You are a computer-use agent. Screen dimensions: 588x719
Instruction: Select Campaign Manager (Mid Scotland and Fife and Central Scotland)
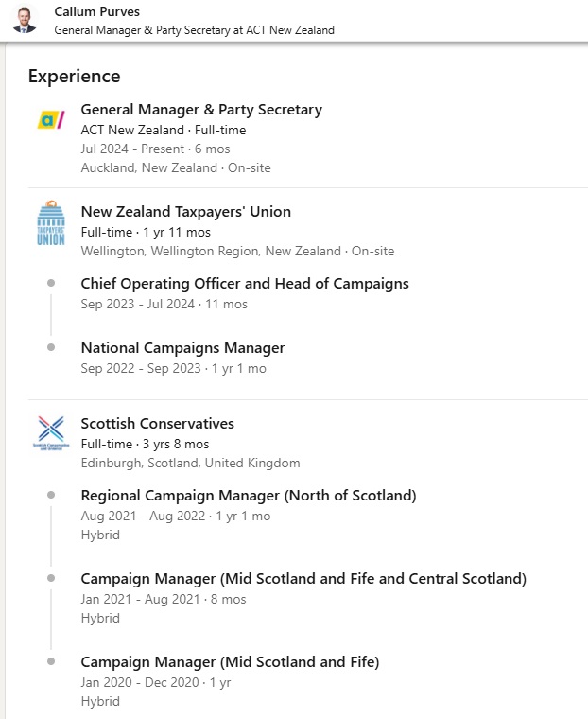tap(303, 579)
